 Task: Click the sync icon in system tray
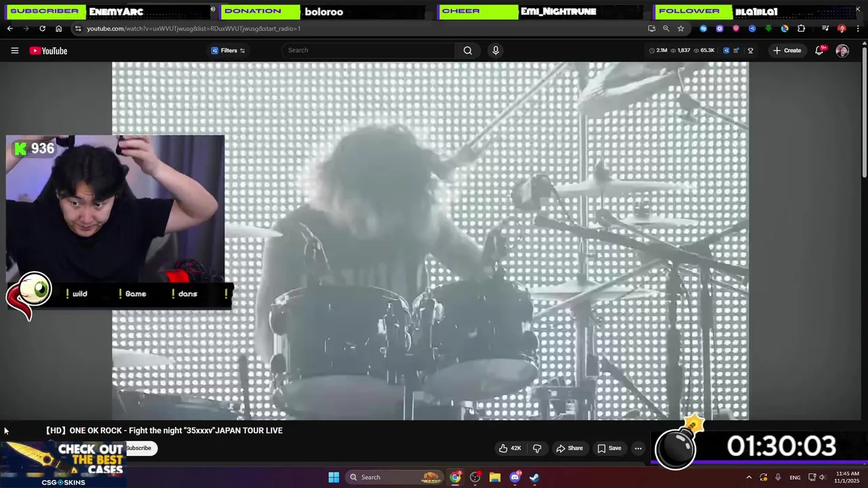point(764,477)
